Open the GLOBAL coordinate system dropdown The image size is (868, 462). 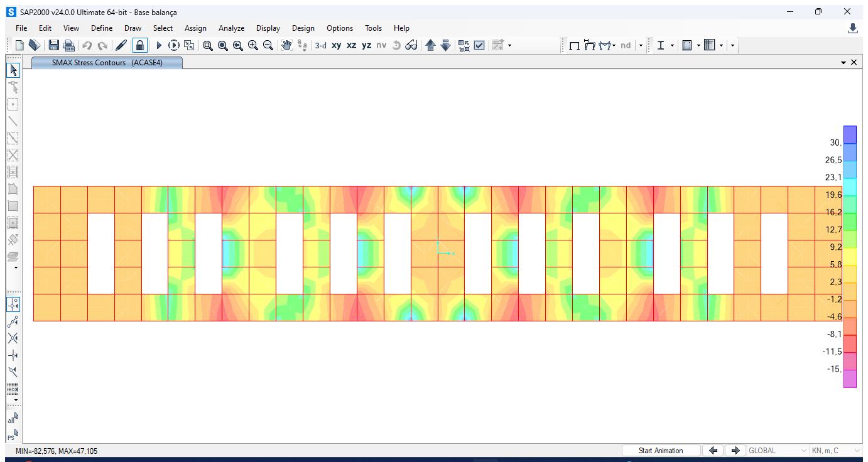click(777, 451)
